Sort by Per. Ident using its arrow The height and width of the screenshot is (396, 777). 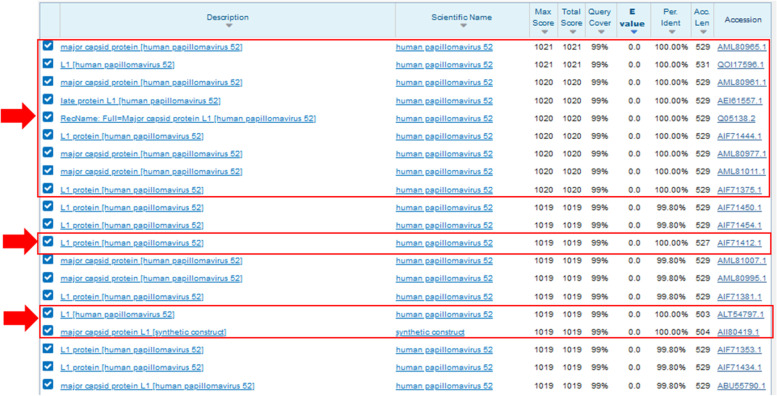point(672,32)
